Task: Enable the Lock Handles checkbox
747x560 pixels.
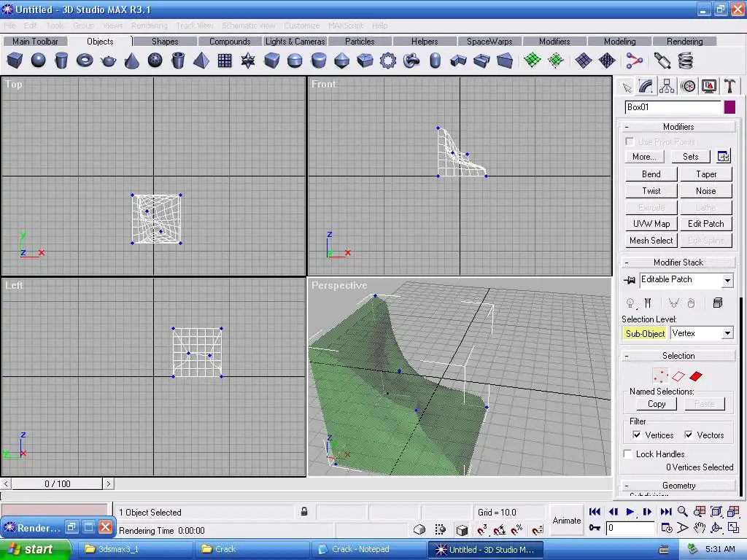Action: pos(628,454)
